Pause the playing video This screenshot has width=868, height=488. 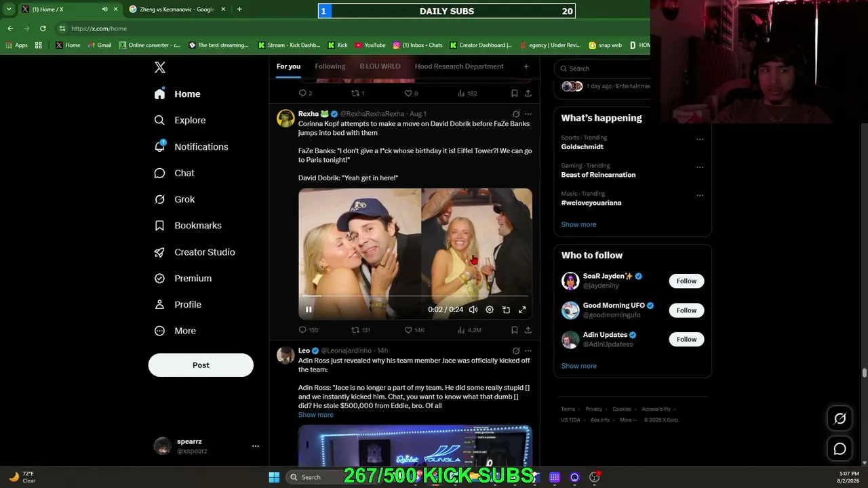click(x=309, y=310)
